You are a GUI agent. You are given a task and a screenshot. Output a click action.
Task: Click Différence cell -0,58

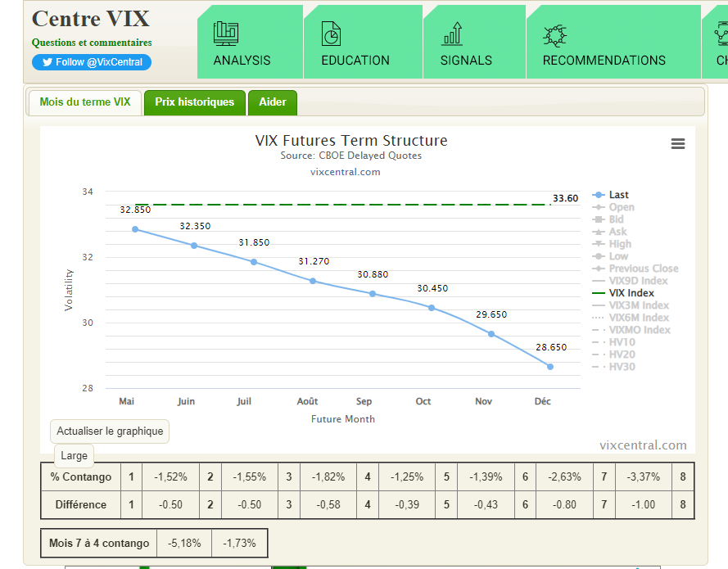pyautogui.click(x=328, y=504)
